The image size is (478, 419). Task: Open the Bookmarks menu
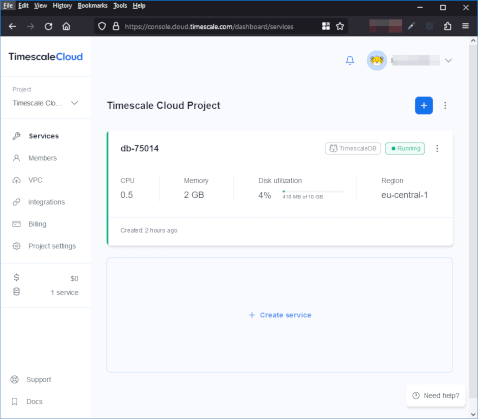(92, 6)
